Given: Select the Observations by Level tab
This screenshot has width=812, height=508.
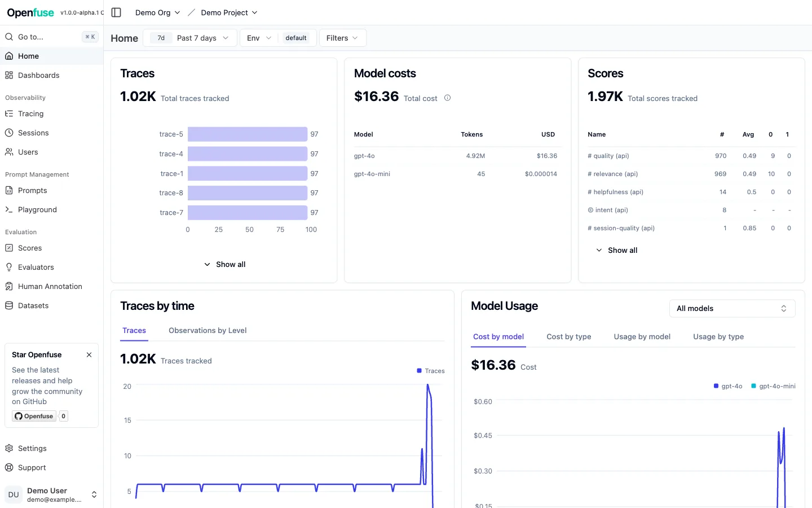Looking at the screenshot, I should (208, 330).
